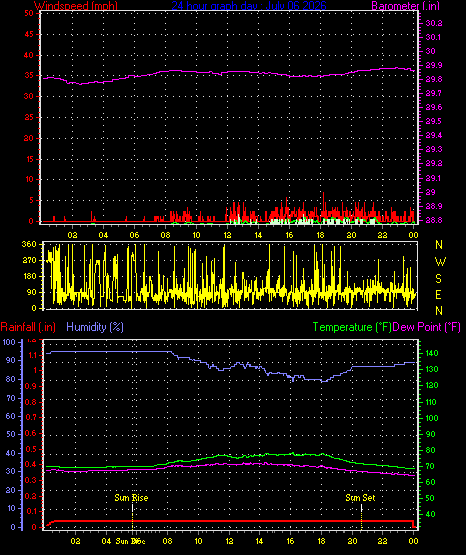Viewport: 466px width, 555px height.
Task: Click the "100" humidity axis value
Action: 9,342
